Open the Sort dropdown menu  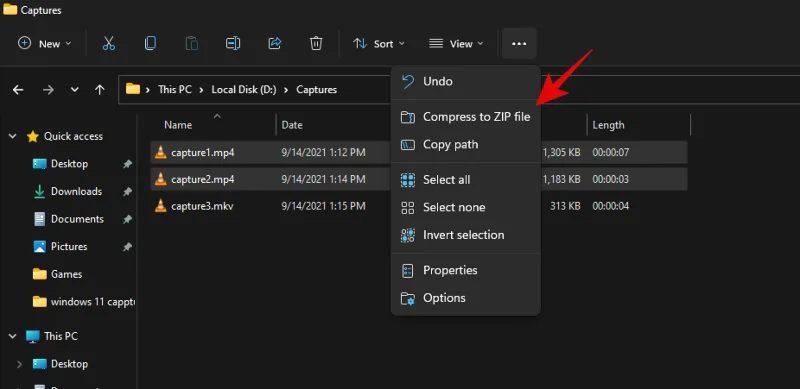(379, 44)
